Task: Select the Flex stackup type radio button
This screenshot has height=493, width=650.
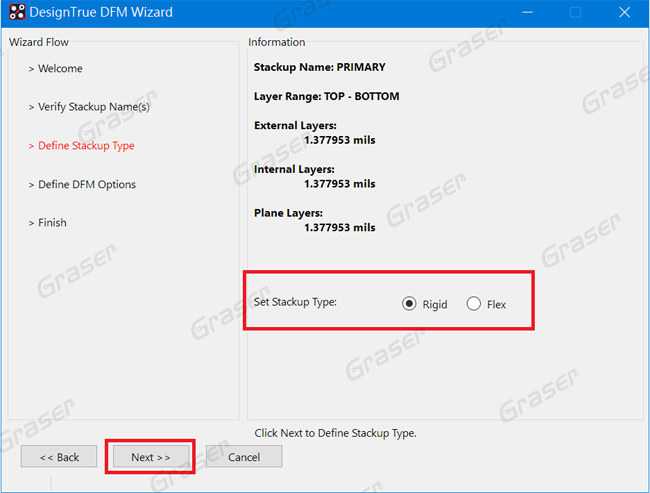Action: point(473,304)
